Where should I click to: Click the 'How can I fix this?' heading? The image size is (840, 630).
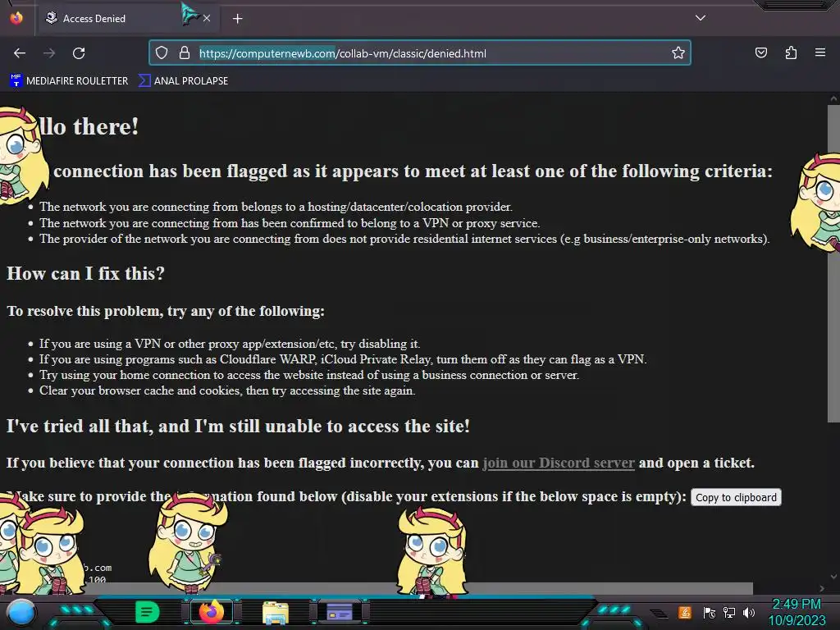click(x=85, y=274)
